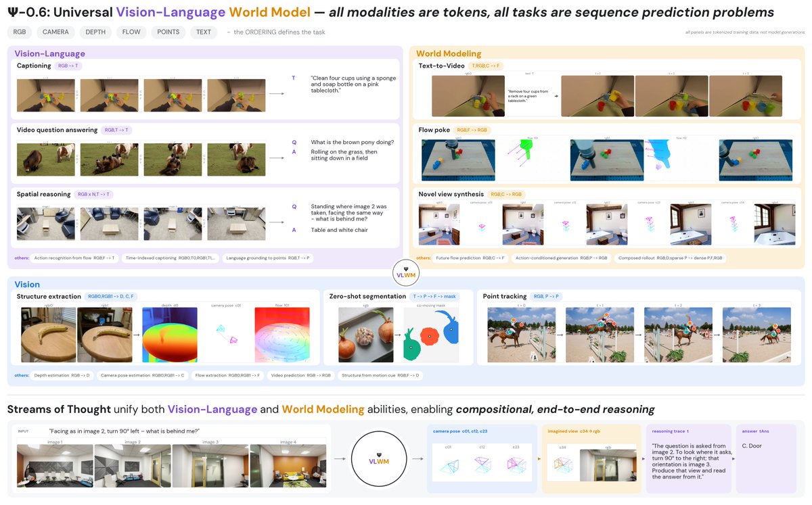Select the POINTS modality pill
The height and width of the screenshot is (505, 812).
168,32
